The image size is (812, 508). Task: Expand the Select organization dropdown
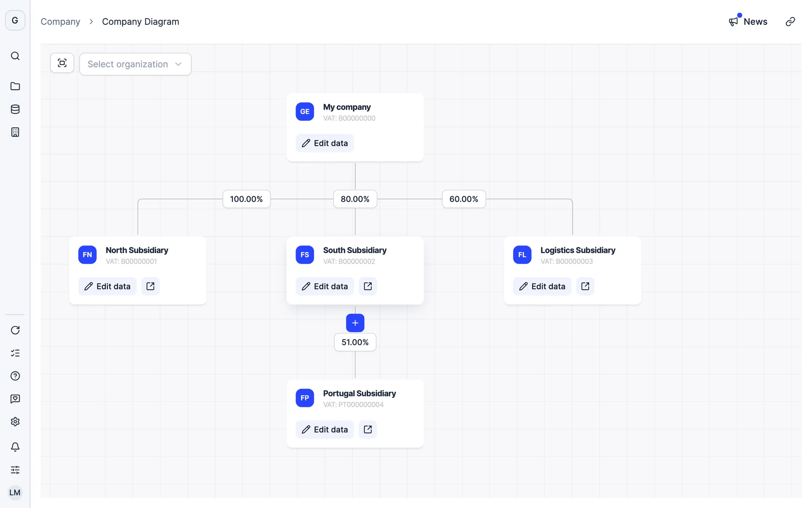[135, 64]
